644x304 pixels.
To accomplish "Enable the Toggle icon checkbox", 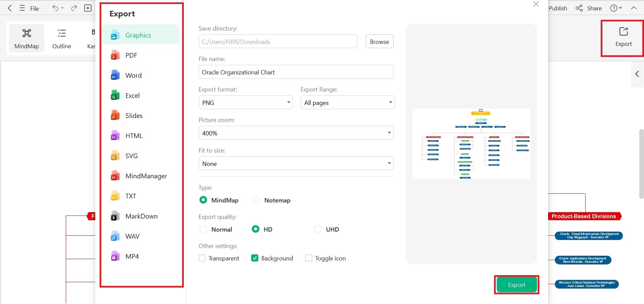I will (x=309, y=258).
